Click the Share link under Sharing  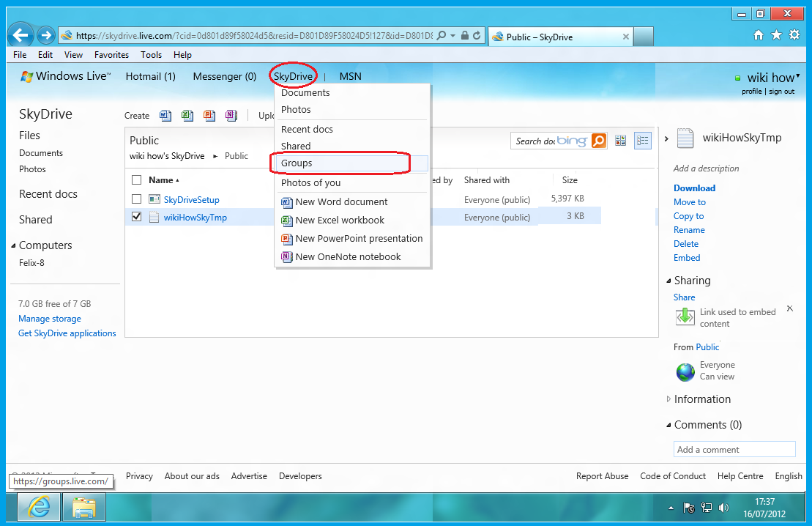pyautogui.click(x=684, y=297)
